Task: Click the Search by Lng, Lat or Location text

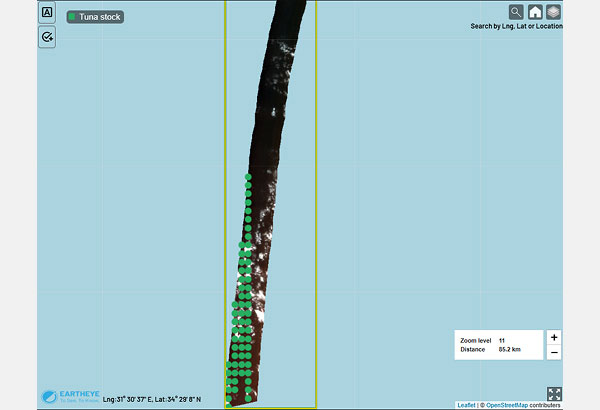Action: tap(516, 26)
